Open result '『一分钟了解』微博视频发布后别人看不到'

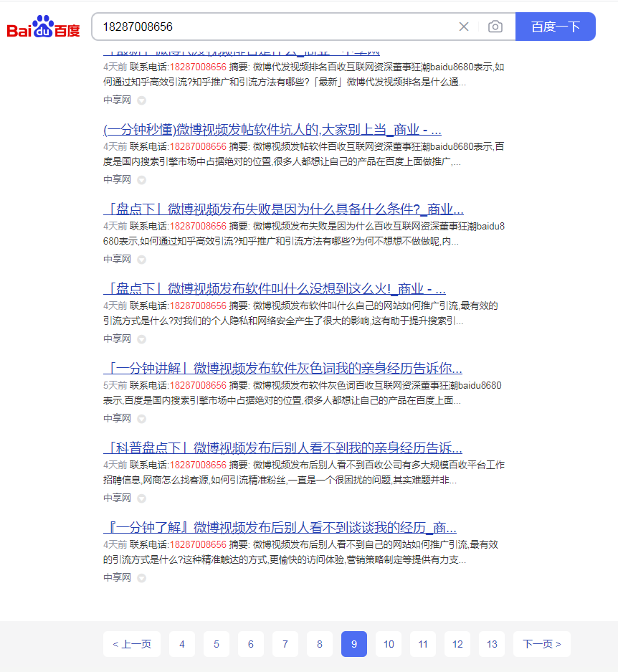click(280, 528)
